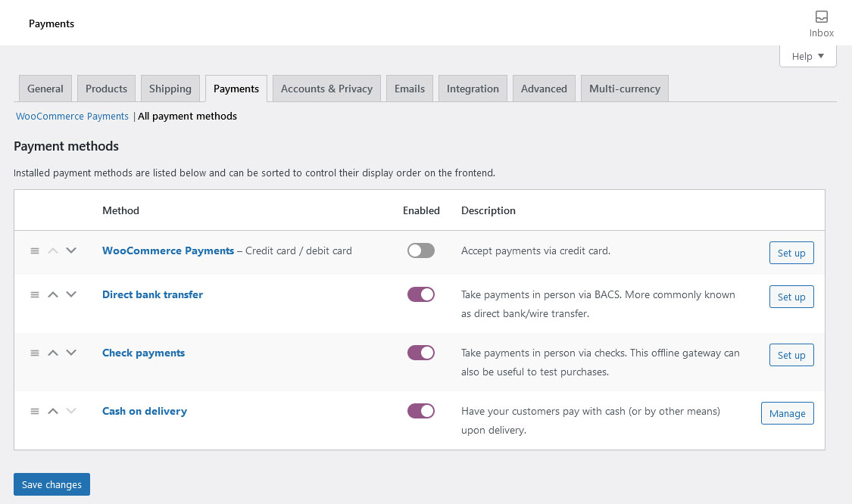Click the Description column header
The image size is (852, 504).
[x=488, y=210]
